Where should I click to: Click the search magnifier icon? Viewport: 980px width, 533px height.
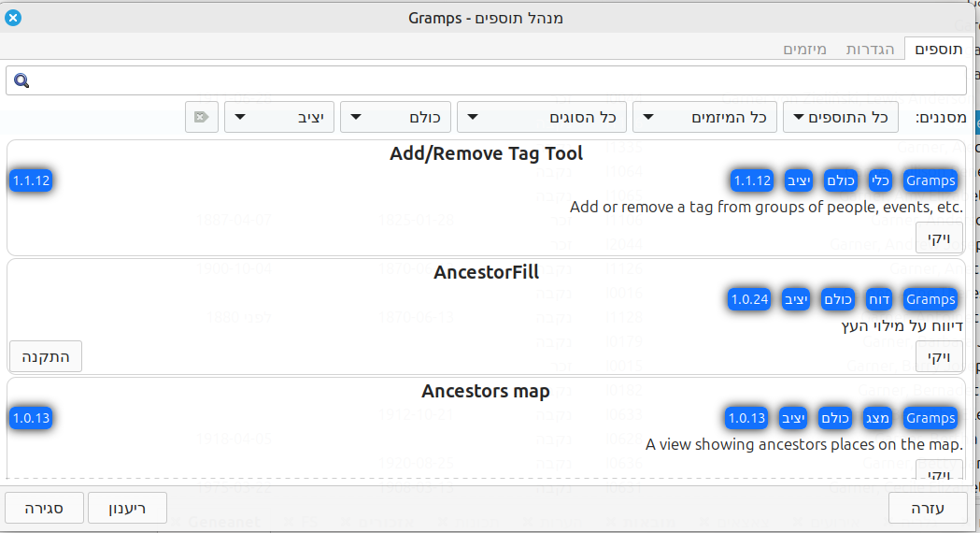(21, 80)
